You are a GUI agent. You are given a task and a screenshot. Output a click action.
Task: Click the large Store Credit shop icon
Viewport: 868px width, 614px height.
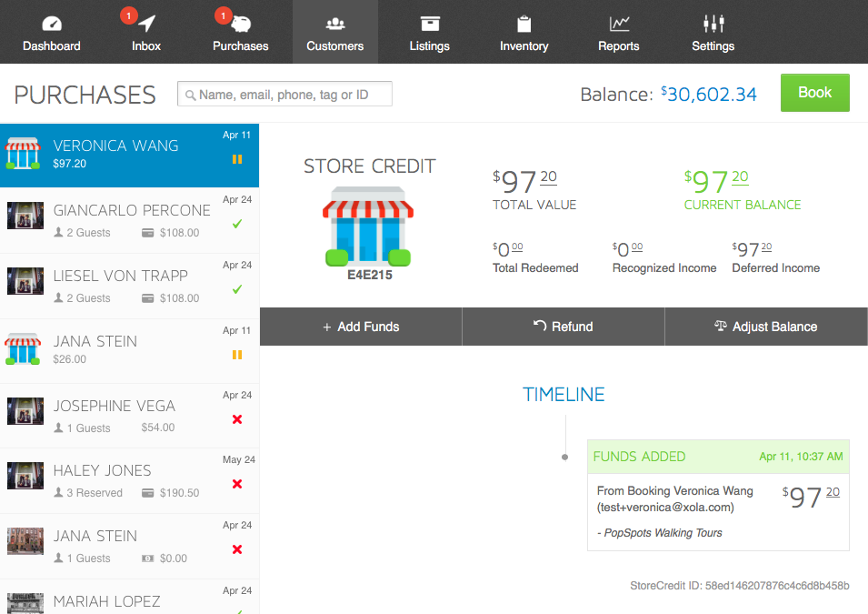pyautogui.click(x=368, y=226)
